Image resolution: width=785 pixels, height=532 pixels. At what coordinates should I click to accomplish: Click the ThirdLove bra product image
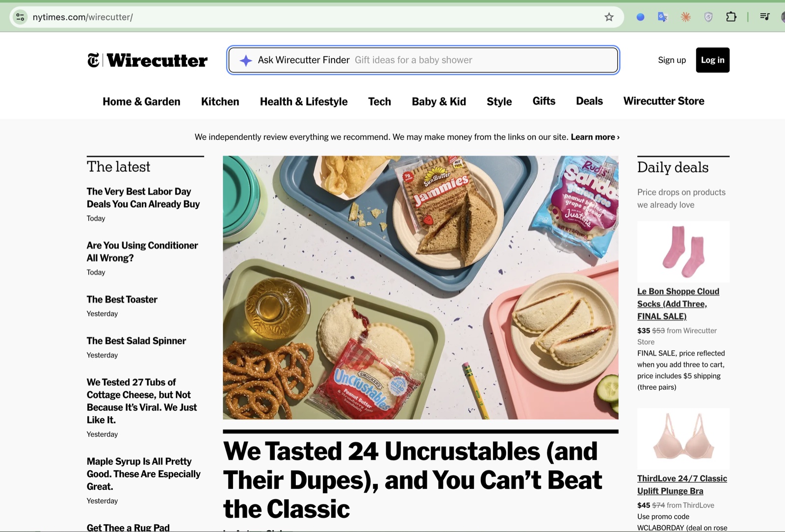click(x=683, y=439)
